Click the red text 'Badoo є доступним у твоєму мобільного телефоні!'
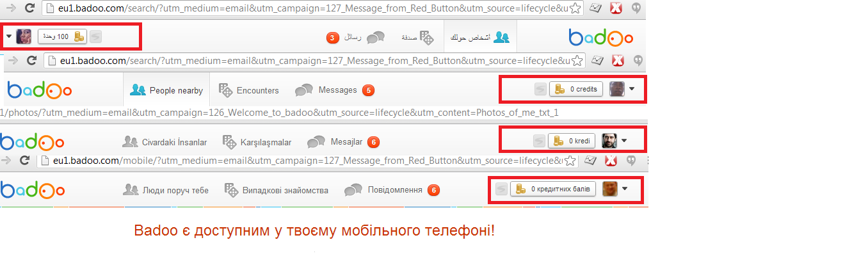Image resolution: width=868 pixels, height=256 pixels. click(314, 230)
